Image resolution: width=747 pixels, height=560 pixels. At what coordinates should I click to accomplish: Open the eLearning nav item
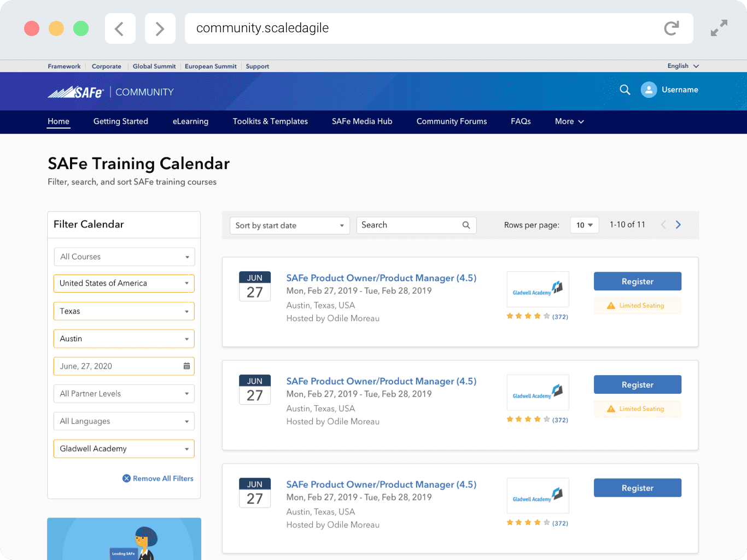[190, 121]
